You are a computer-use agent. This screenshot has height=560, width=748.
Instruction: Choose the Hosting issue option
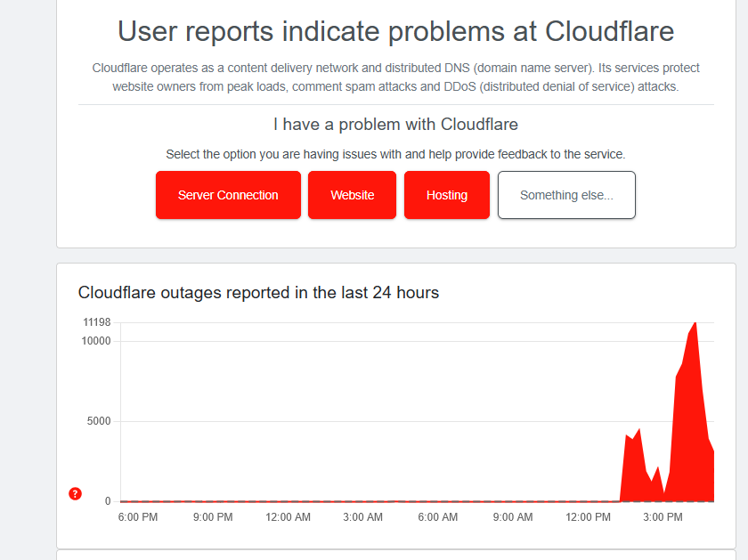(447, 195)
